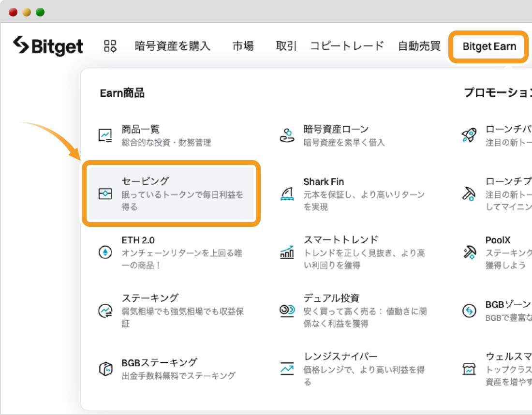Click the Earn商品 heading
The width and height of the screenshot is (532, 415).
click(122, 93)
